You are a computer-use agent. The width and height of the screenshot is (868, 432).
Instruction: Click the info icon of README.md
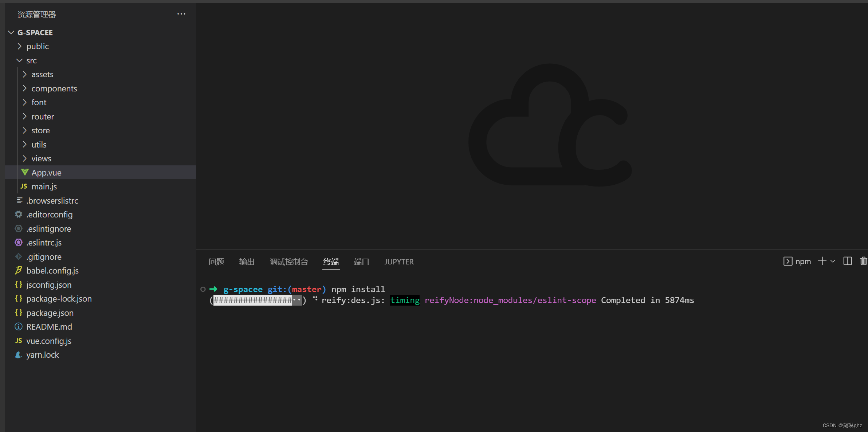[x=19, y=326]
